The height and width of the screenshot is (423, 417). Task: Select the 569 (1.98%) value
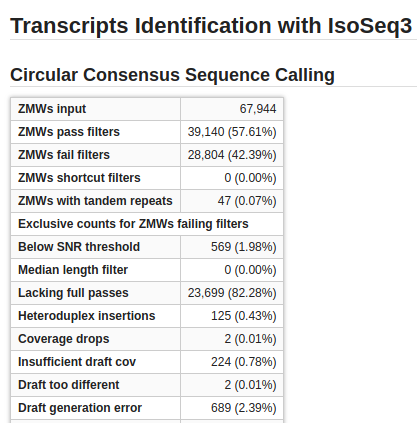pyautogui.click(x=244, y=247)
